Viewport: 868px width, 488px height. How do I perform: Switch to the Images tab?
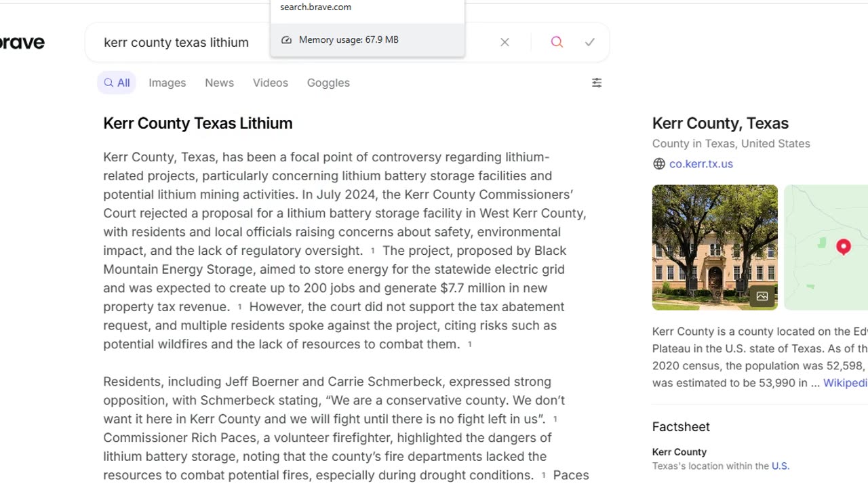[x=167, y=83]
